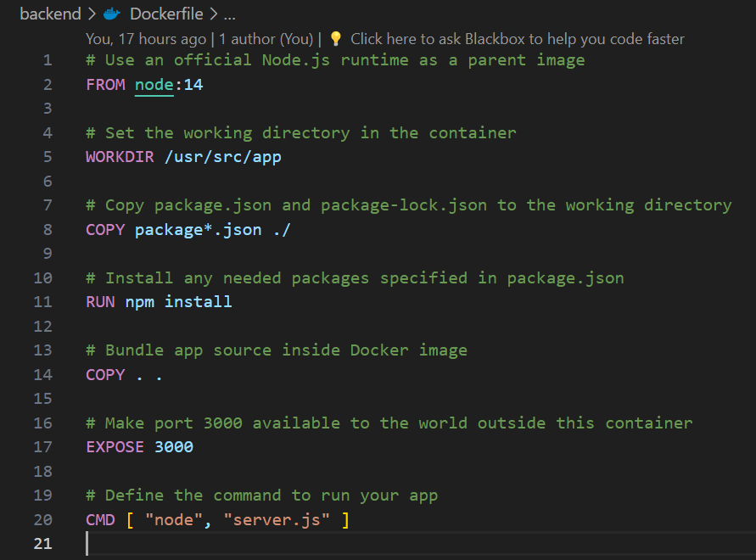This screenshot has height=560, width=756.
Task: Click line number 1 in the gutter
Action: pyautogui.click(x=48, y=59)
